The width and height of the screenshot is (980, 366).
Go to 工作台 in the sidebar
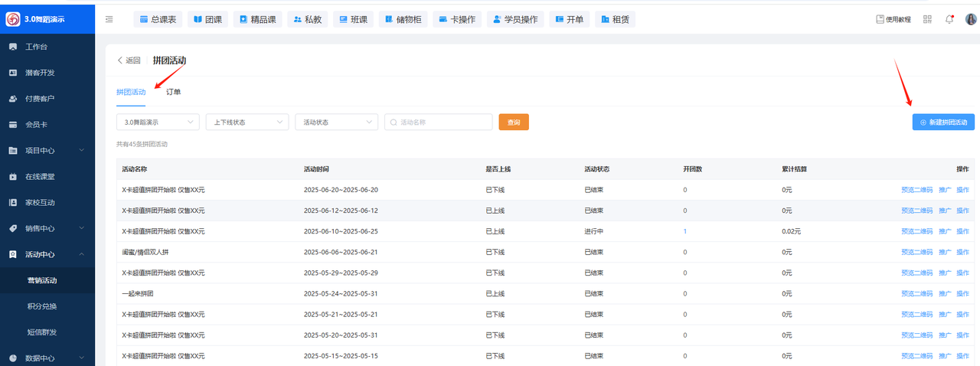pos(36,47)
